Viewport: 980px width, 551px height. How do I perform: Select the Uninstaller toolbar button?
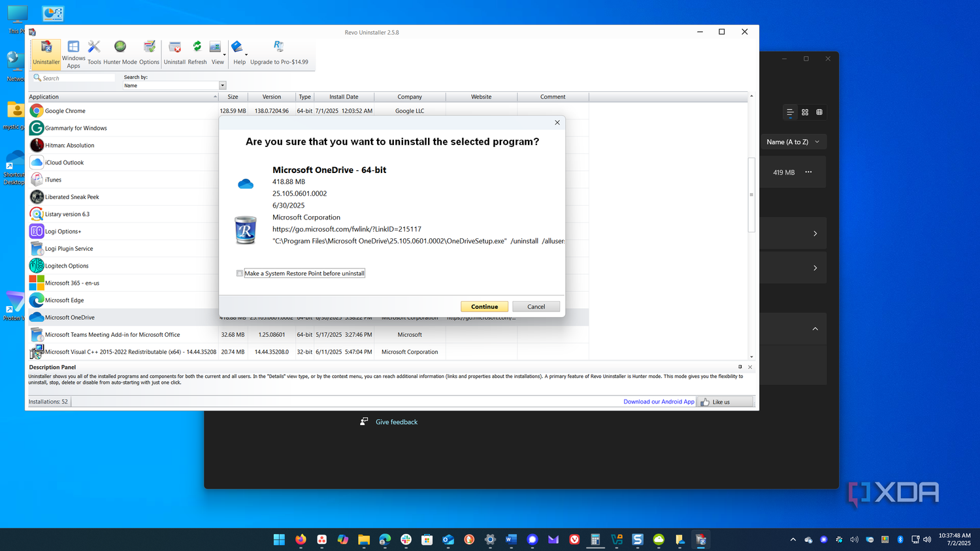click(x=46, y=53)
